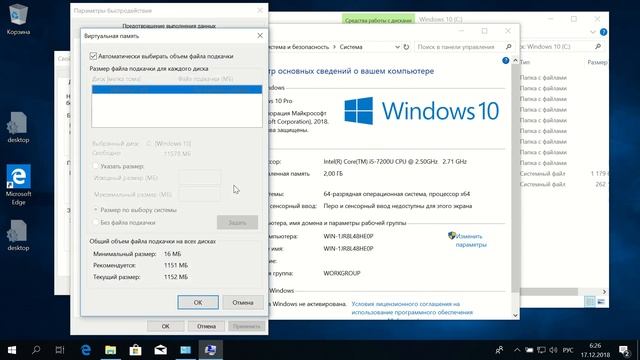Select the upper desktop file icon
The height and width of the screenshot is (360, 640).
point(18,127)
